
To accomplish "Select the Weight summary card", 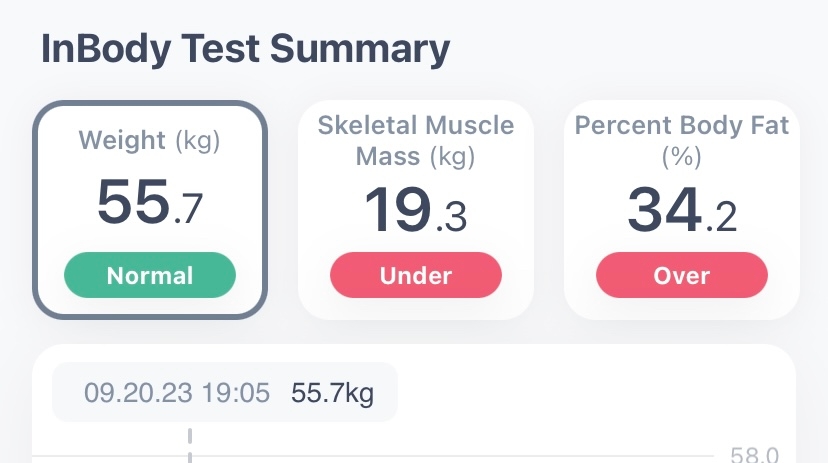I will pos(150,208).
